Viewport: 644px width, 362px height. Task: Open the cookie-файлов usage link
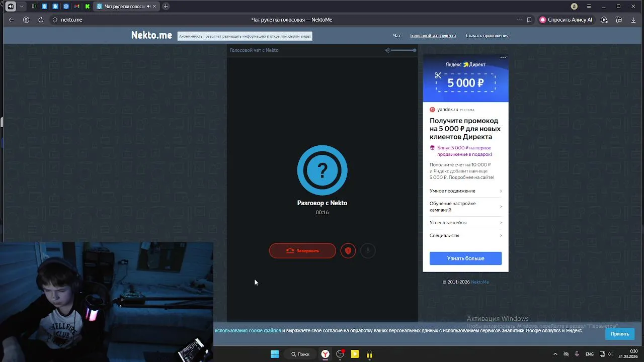pos(248,331)
